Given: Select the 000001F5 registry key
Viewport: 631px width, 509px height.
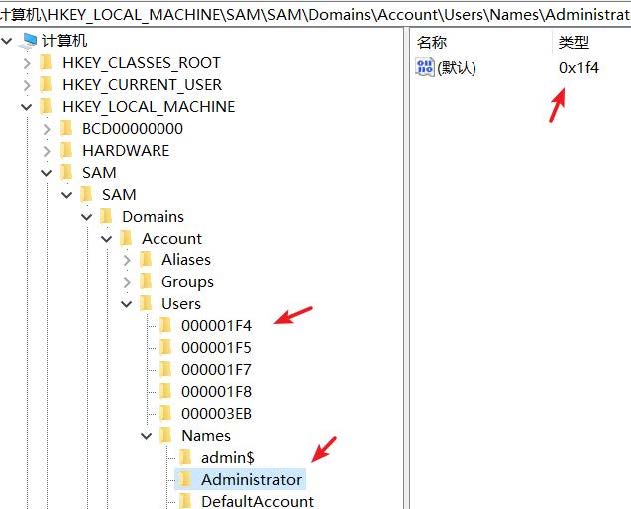Looking at the screenshot, I should [216, 348].
